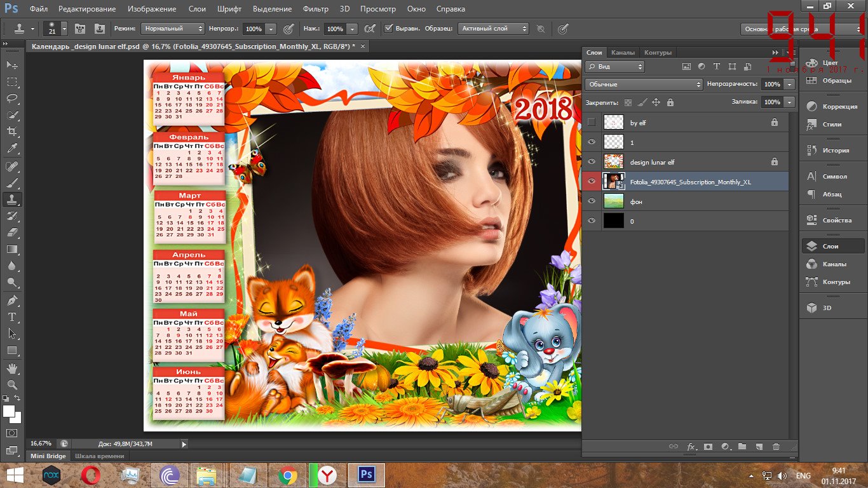Select the Lasso tool
This screenshot has height=488, width=868.
[x=12, y=98]
